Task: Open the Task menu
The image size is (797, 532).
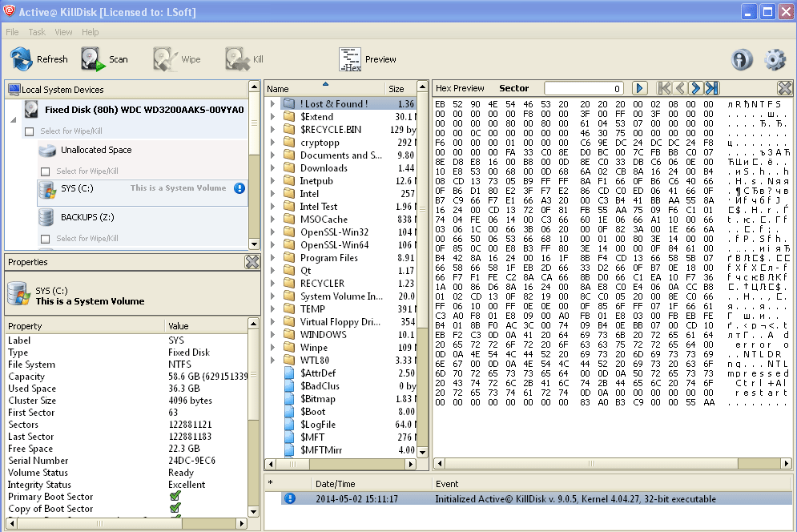Action: [x=36, y=32]
